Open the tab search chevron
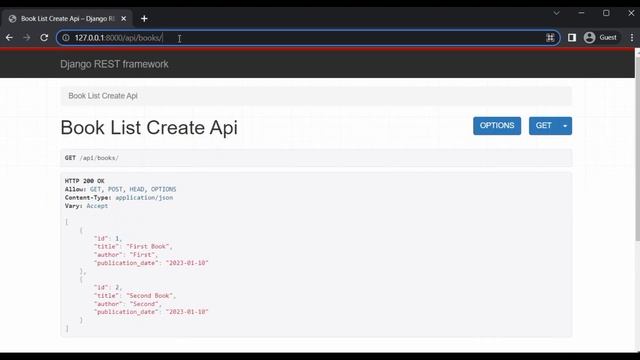Image resolution: width=640 pixels, height=360 pixels. pyautogui.click(x=556, y=13)
